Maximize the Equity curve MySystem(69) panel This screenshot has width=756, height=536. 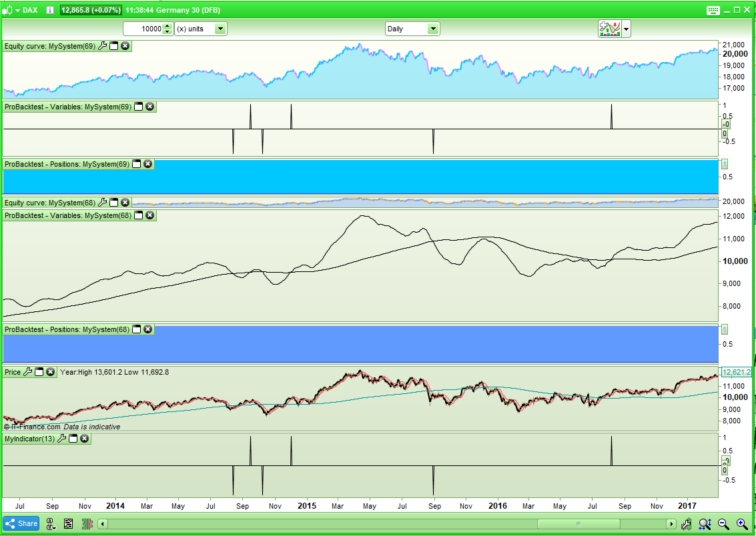(114, 46)
